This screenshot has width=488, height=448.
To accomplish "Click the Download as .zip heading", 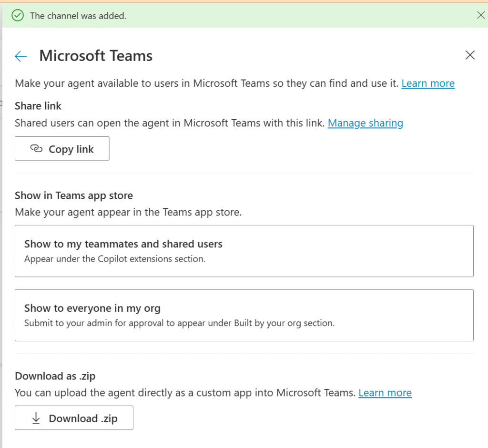I will tap(55, 376).
